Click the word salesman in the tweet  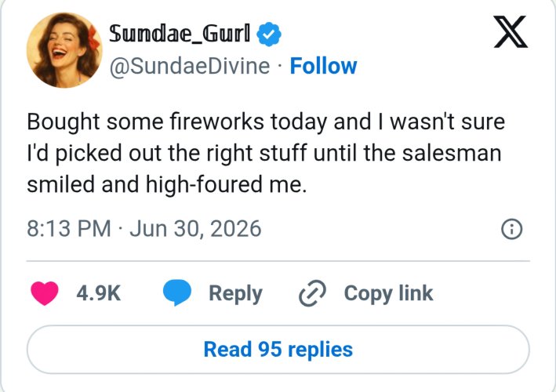point(452,153)
